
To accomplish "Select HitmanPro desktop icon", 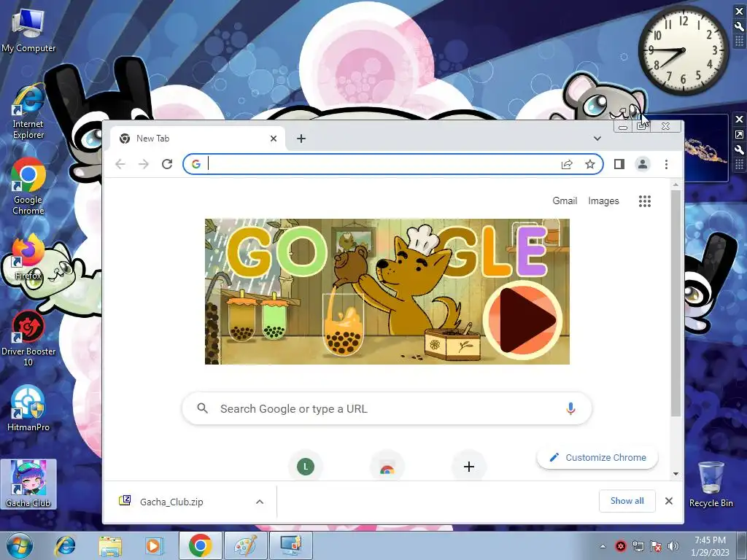I will point(28,408).
